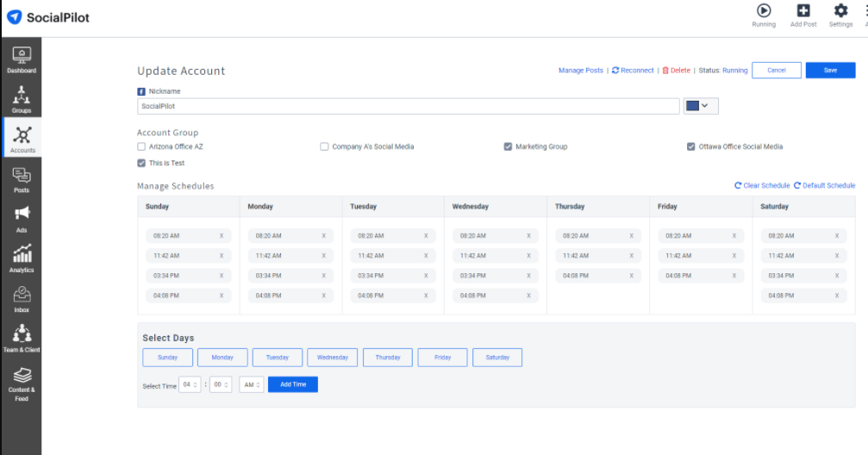Toggle Monday in Select Days

click(222, 358)
